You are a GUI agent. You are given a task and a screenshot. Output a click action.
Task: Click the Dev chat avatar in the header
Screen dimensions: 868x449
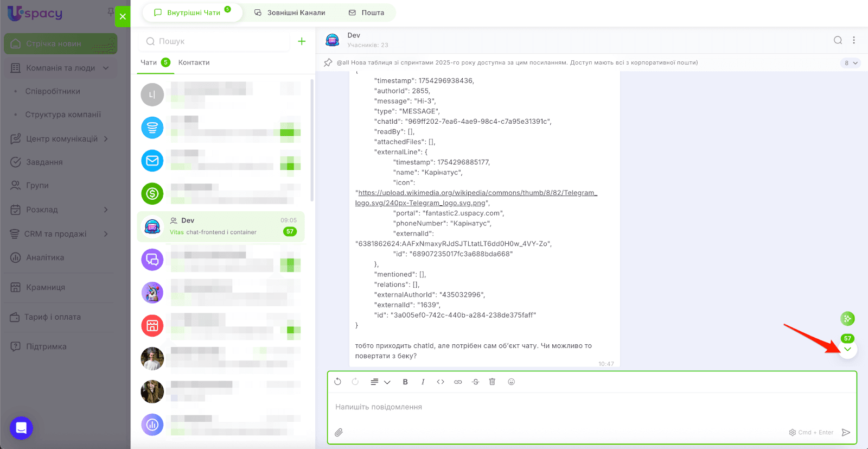tap(332, 40)
